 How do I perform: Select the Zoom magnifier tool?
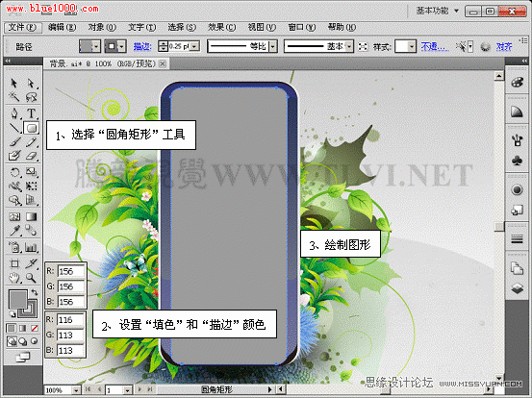tap(31, 278)
